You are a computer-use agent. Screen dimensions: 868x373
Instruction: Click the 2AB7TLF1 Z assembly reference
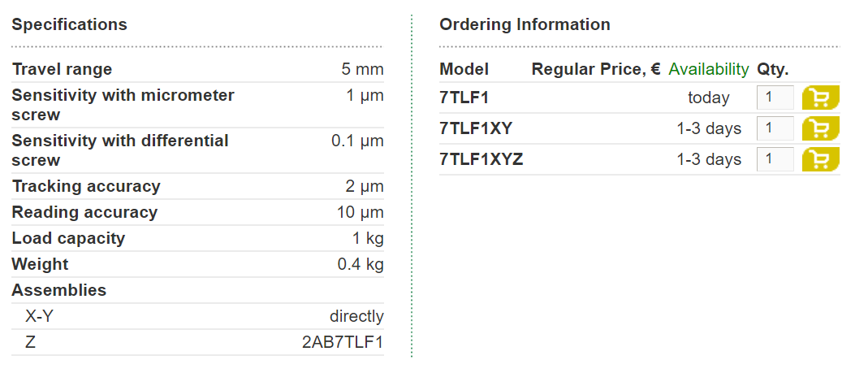tap(343, 342)
